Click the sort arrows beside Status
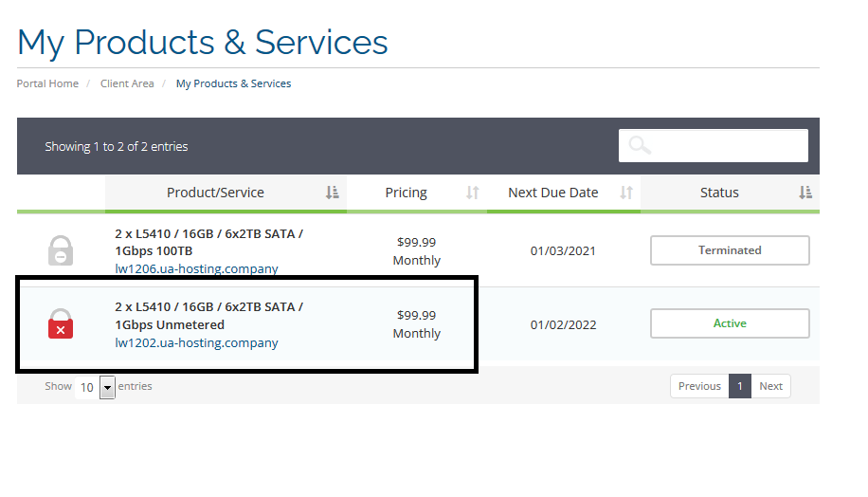 pos(805,193)
